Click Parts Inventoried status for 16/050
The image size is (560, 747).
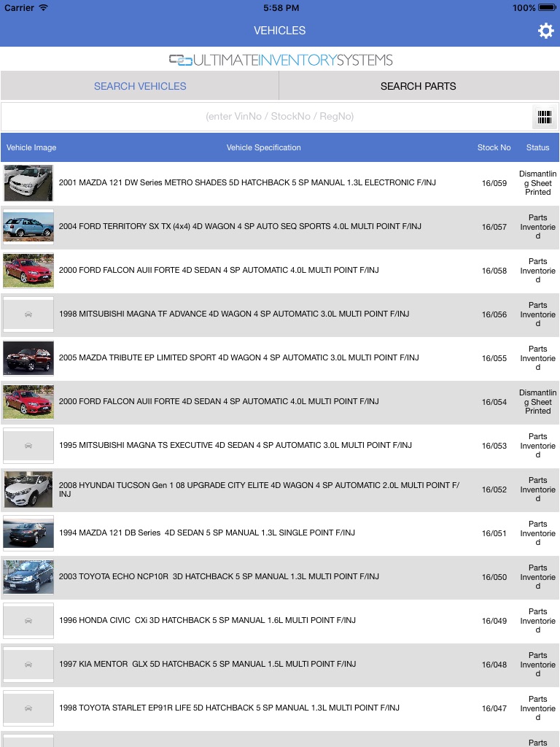coord(537,578)
